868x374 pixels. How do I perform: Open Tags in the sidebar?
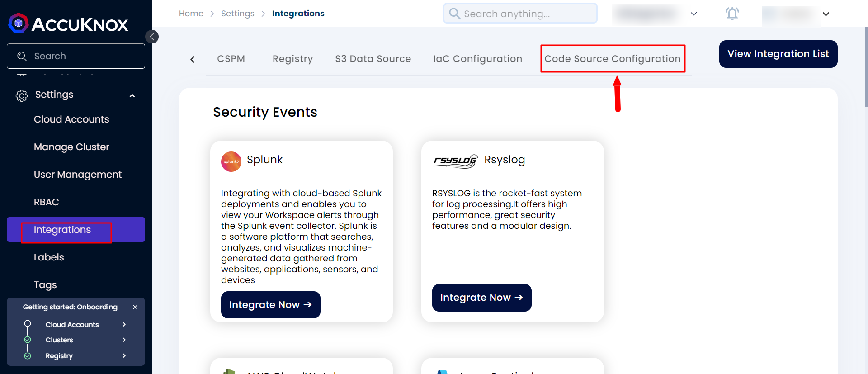click(x=45, y=285)
